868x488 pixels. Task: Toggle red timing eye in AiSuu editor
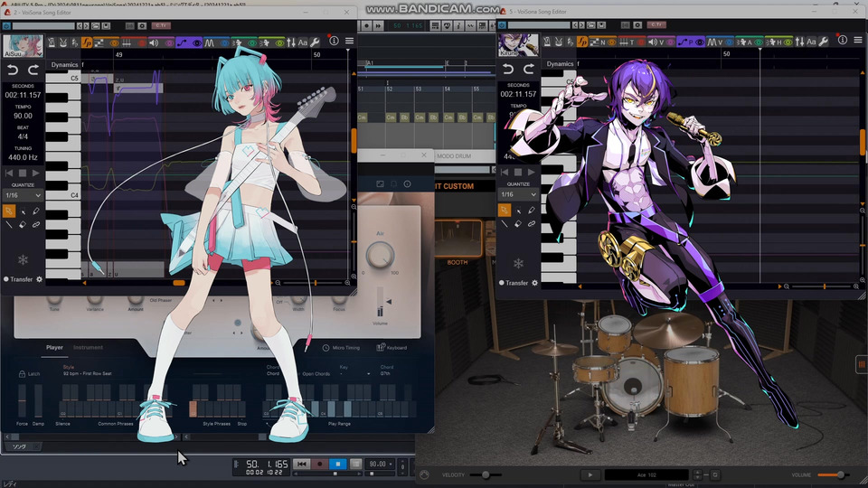(x=142, y=42)
